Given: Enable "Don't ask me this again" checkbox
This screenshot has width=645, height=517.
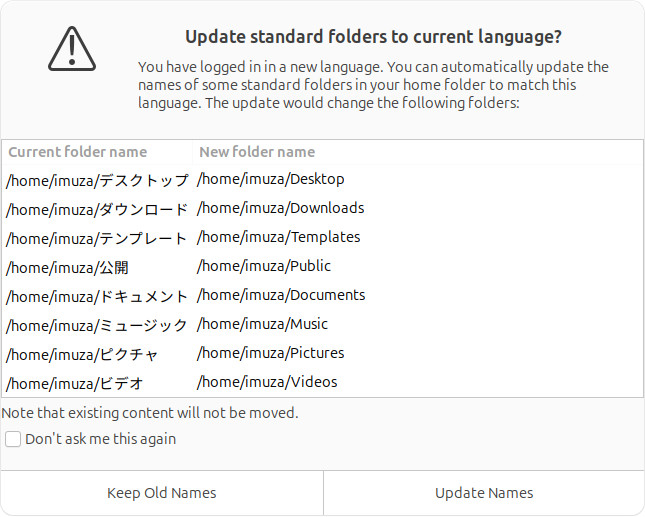Looking at the screenshot, I should coord(13,439).
